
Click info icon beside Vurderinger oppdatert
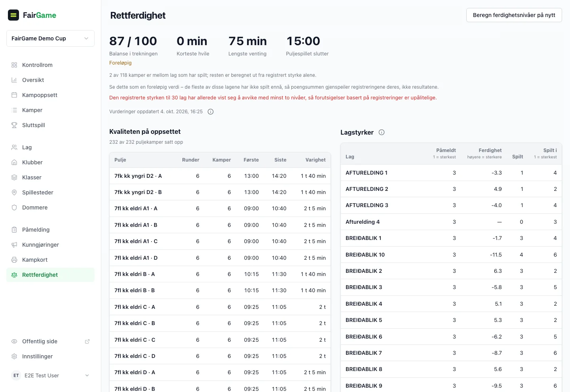[211, 112]
